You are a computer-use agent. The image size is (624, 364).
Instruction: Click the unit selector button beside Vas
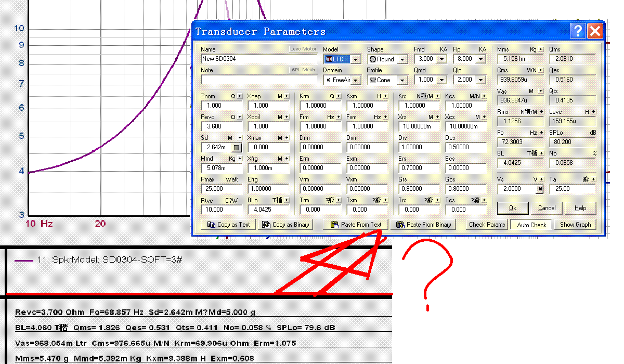(x=541, y=91)
